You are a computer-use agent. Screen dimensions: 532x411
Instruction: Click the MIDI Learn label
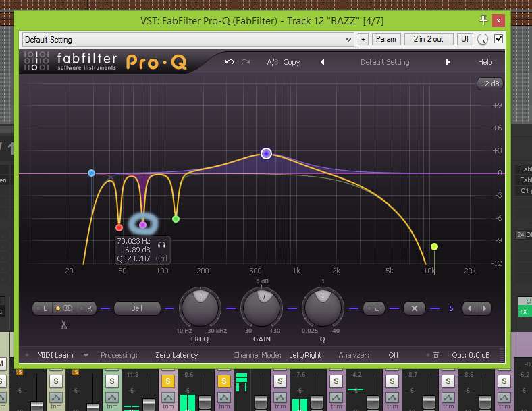[x=55, y=355]
